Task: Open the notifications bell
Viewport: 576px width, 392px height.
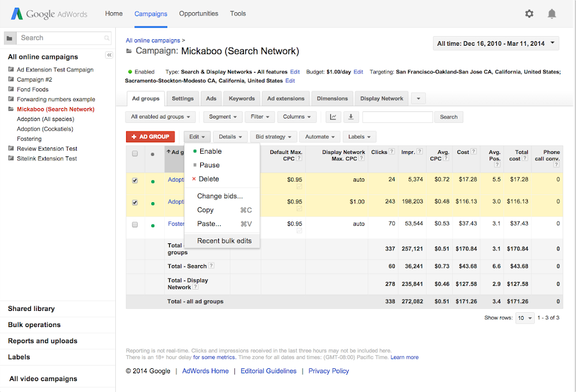Action: tap(552, 14)
